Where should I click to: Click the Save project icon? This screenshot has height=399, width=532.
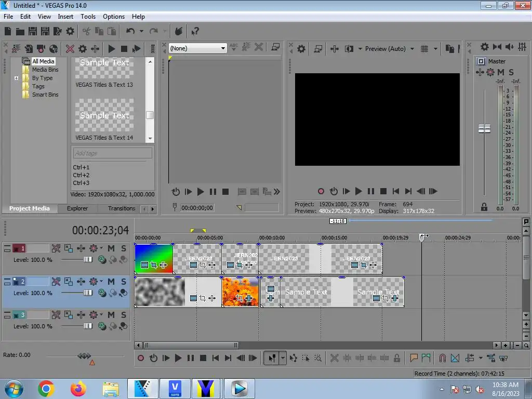pos(33,32)
